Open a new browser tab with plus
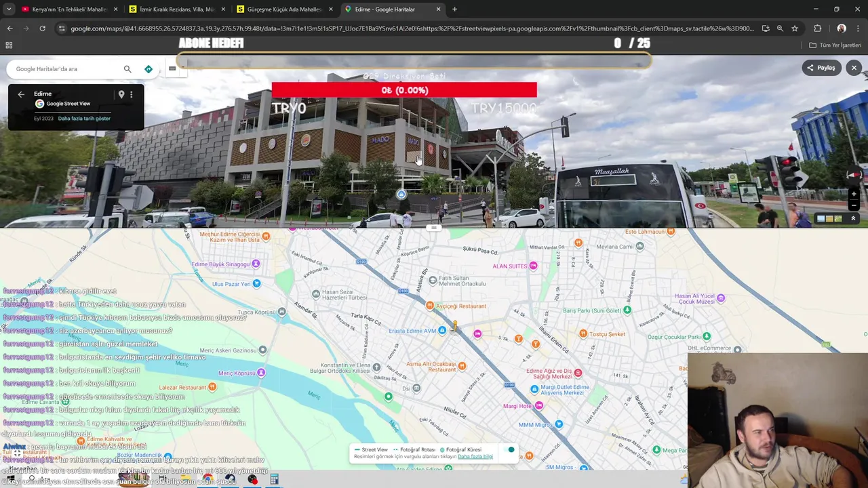868x488 pixels. coord(454,9)
